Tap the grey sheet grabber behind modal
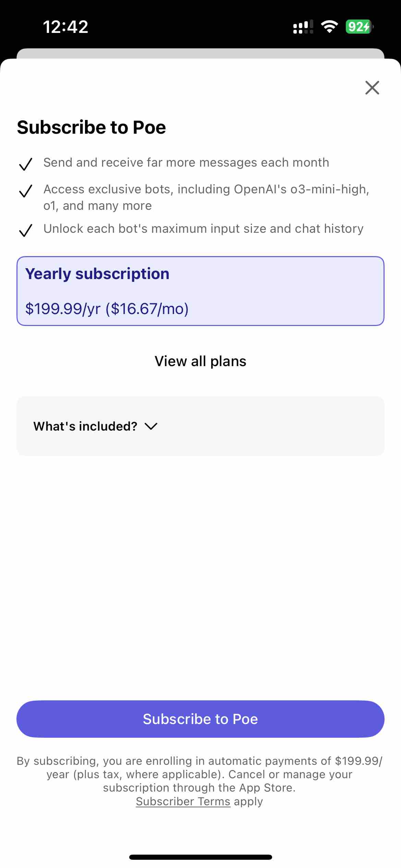This screenshot has width=401, height=868. tap(200, 53)
